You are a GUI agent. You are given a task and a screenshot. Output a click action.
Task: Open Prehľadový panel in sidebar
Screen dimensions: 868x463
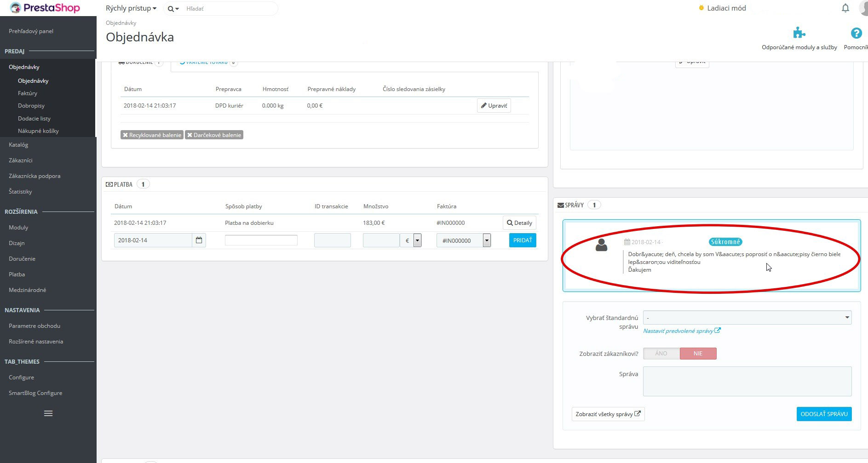pyautogui.click(x=31, y=31)
